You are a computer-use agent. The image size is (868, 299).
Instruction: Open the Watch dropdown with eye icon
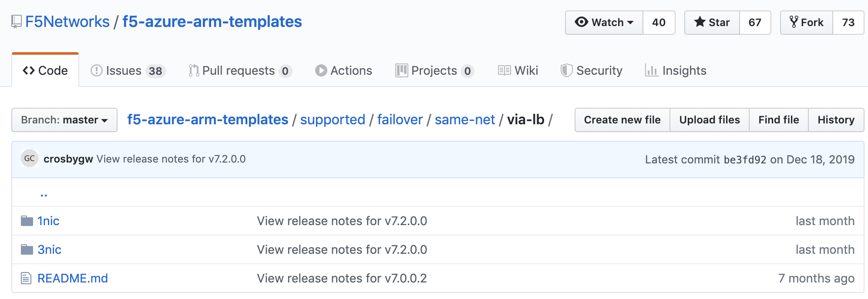tap(604, 23)
